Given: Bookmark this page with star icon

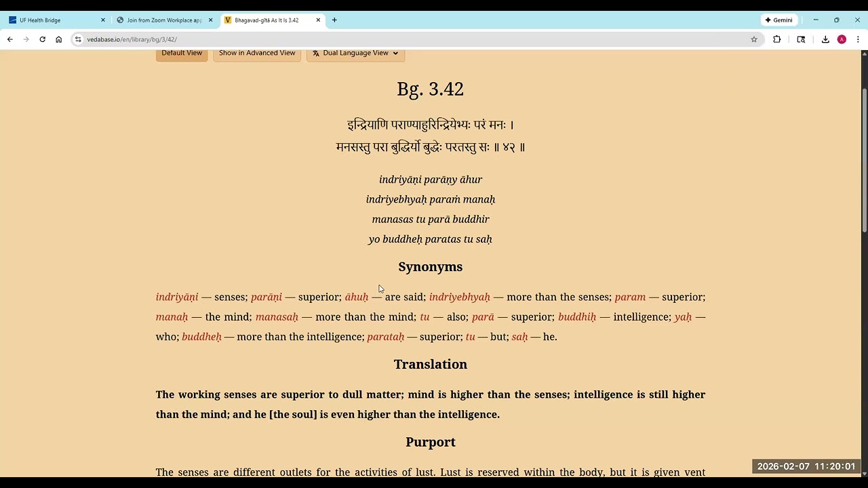Looking at the screenshot, I should point(753,39).
